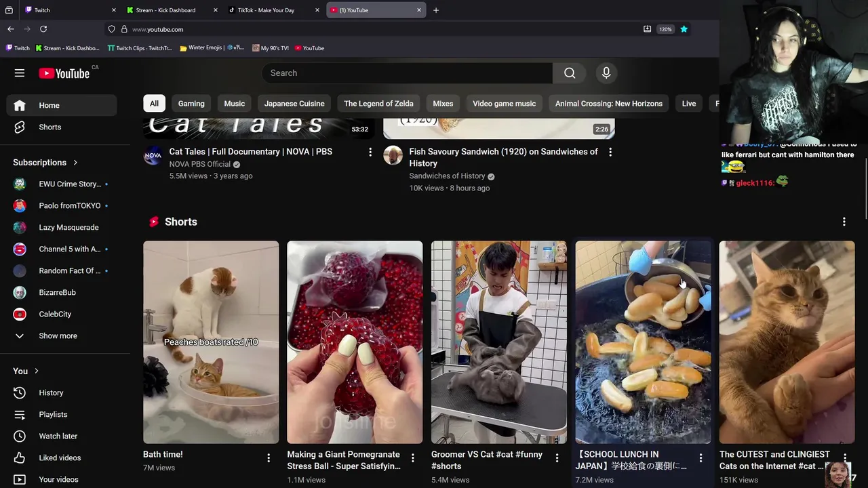The height and width of the screenshot is (488, 868).
Task: Click the search magnifier button
Action: click(x=570, y=73)
